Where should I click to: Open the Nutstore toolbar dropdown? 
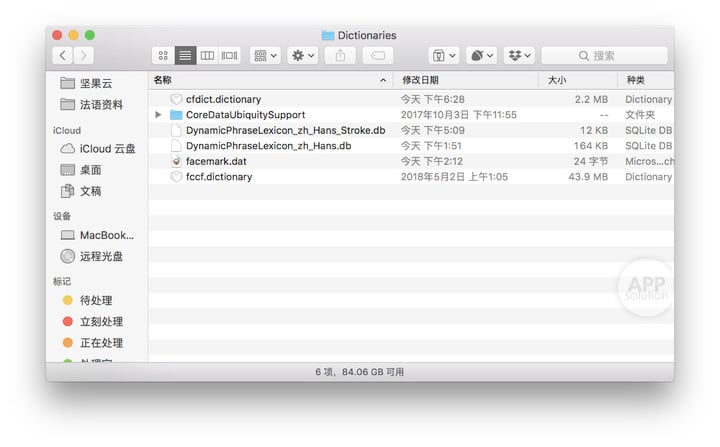pyautogui.click(x=481, y=56)
